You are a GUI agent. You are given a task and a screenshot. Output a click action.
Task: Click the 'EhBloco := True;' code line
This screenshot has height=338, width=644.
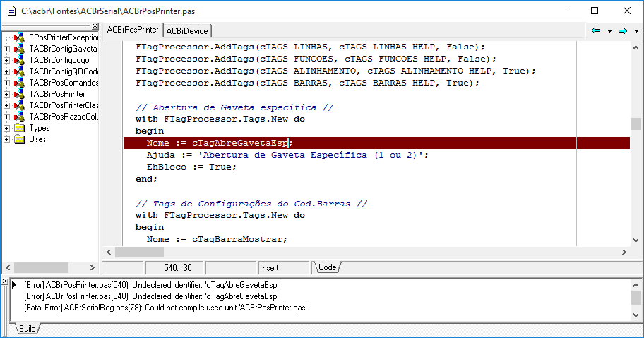click(x=191, y=167)
